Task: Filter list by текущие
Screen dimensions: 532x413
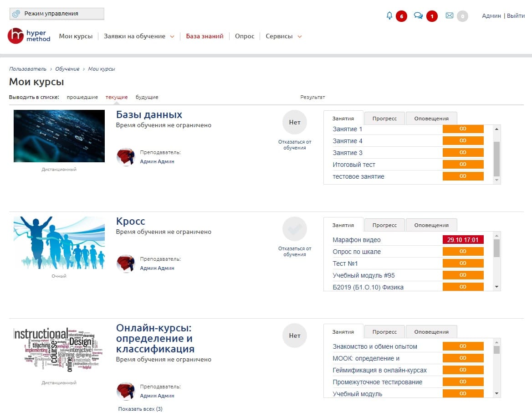Action: pyautogui.click(x=117, y=97)
